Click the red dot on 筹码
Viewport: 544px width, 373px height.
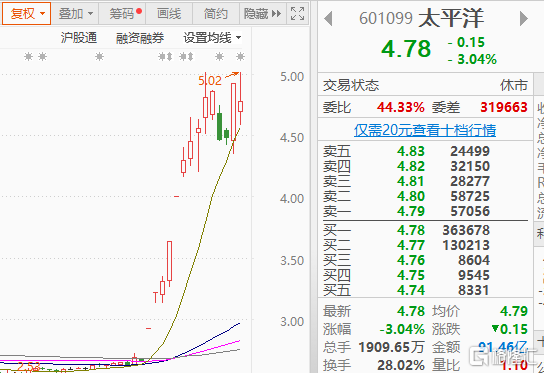[x=139, y=11]
